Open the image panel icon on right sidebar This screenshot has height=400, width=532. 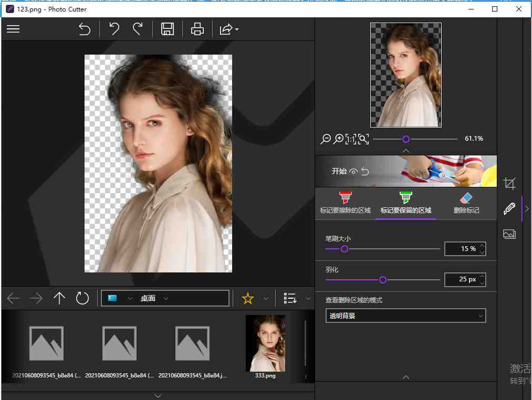pos(509,234)
